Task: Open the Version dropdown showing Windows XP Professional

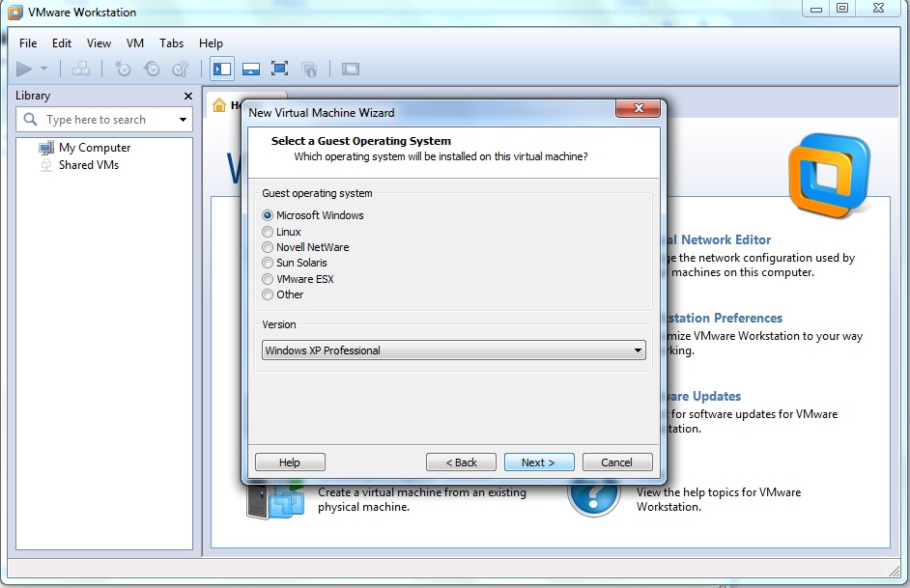Action: pyautogui.click(x=454, y=350)
